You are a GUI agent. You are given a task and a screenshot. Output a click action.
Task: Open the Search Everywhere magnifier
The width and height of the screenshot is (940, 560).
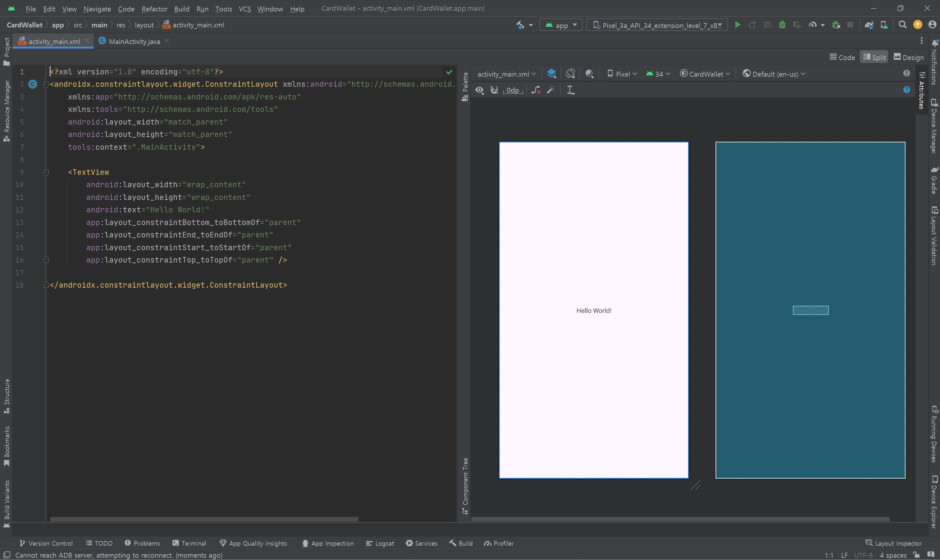[902, 25]
